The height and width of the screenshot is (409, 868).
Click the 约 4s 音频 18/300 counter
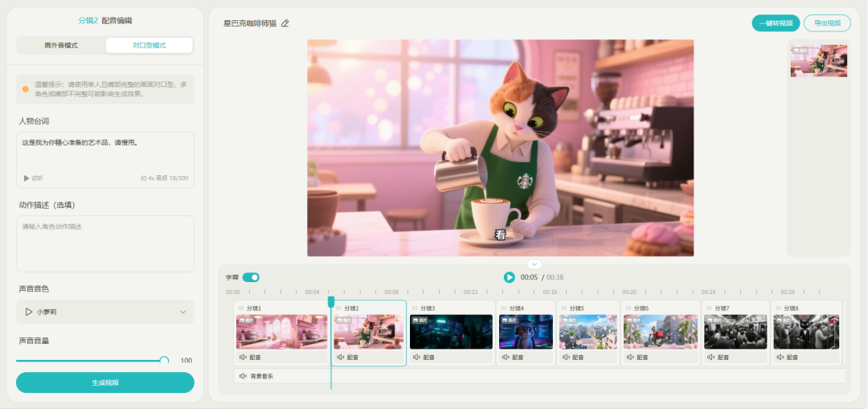click(x=165, y=178)
